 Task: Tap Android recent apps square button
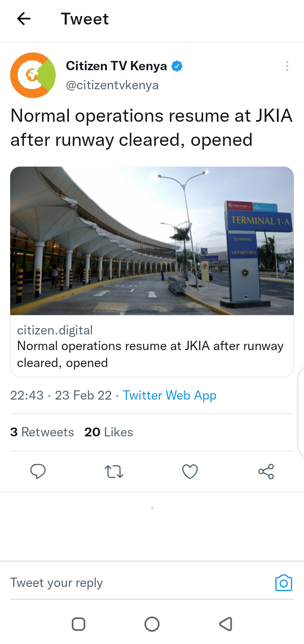79,624
